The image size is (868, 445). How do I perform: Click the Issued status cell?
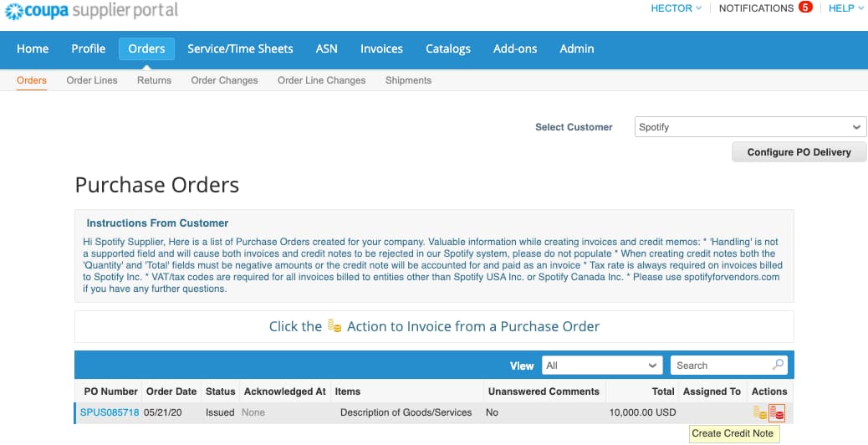[x=220, y=412]
